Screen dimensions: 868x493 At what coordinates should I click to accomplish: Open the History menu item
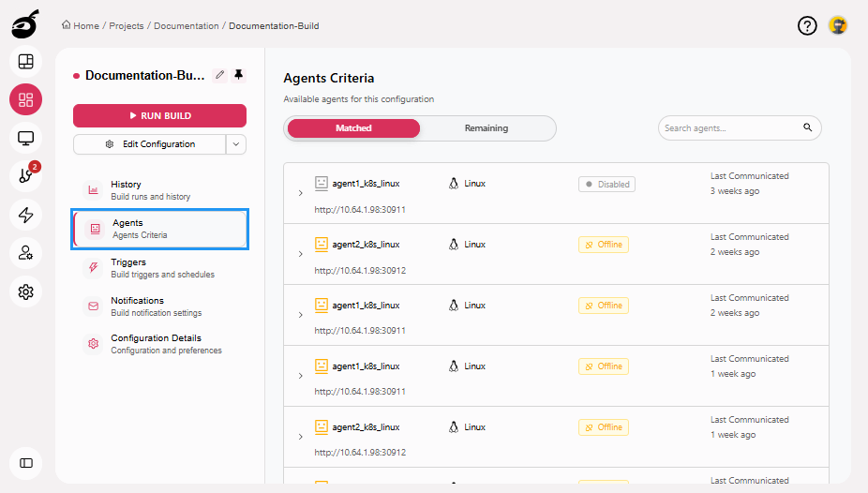coord(159,189)
